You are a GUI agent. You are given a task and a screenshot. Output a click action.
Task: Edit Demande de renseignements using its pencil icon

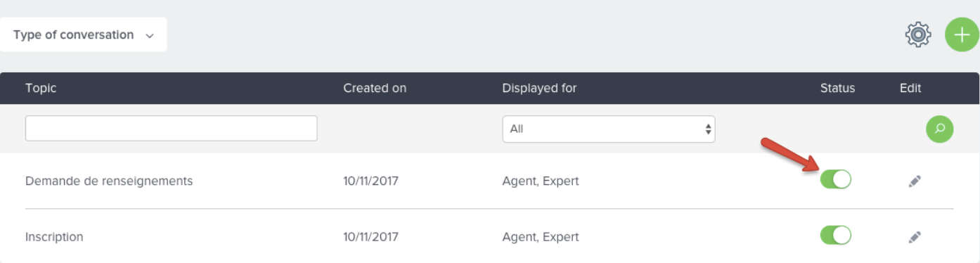tap(914, 181)
